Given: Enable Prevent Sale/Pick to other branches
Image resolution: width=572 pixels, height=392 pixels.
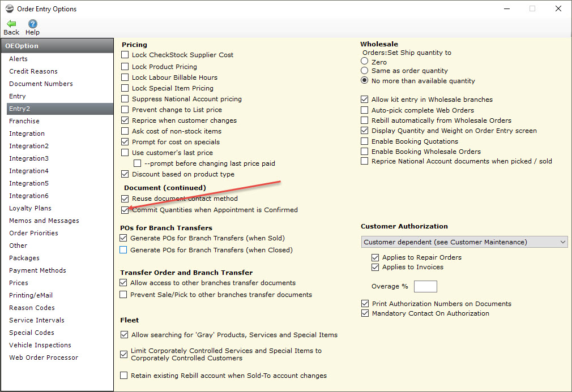Looking at the screenshot, I should click(123, 294).
